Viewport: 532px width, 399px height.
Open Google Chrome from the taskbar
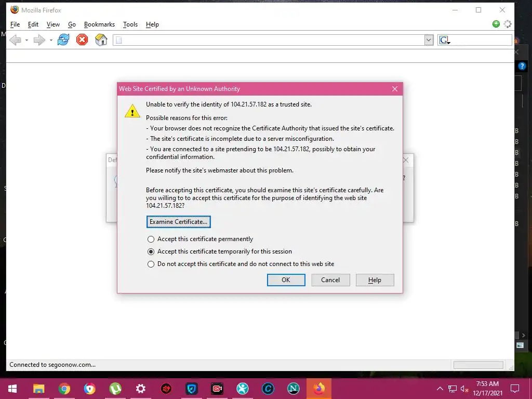pos(64,389)
